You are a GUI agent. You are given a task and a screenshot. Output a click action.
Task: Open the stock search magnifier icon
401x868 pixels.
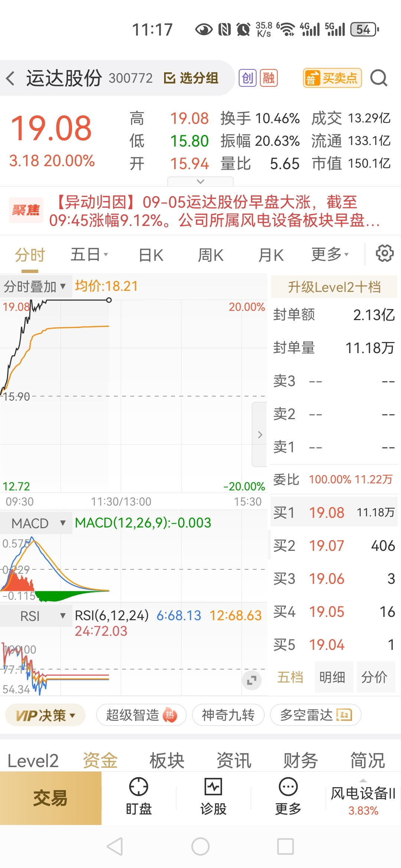click(x=379, y=78)
